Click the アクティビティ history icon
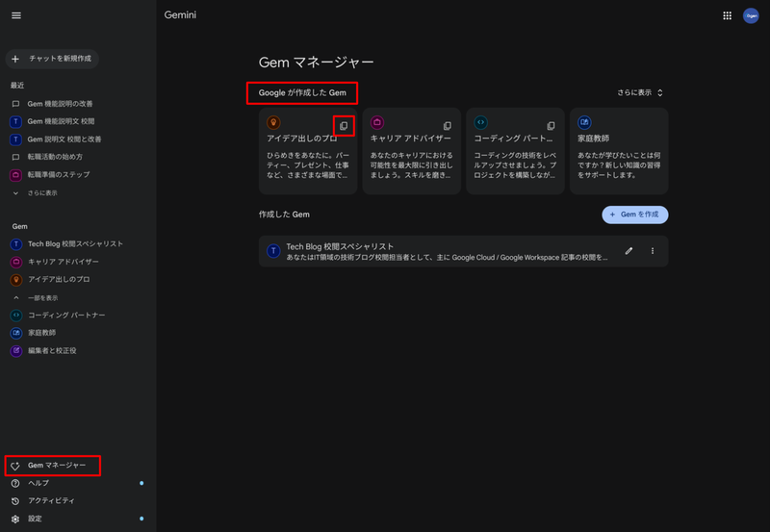The image size is (770, 532). [x=15, y=501]
